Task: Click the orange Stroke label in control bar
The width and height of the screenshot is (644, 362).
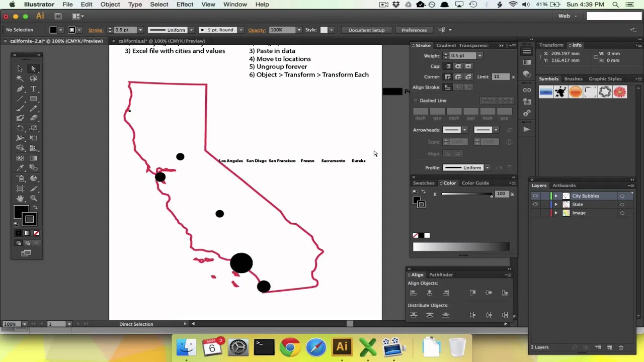Action: coord(96,30)
